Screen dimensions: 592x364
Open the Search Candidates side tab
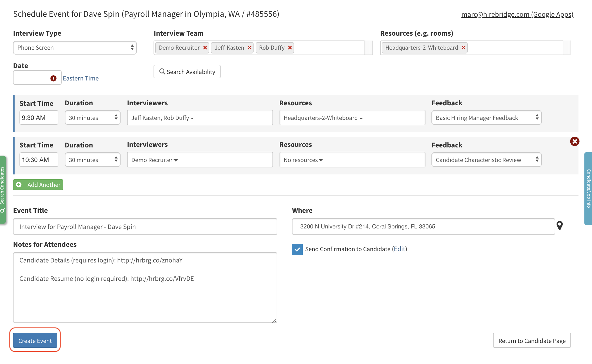pyautogui.click(x=2, y=190)
